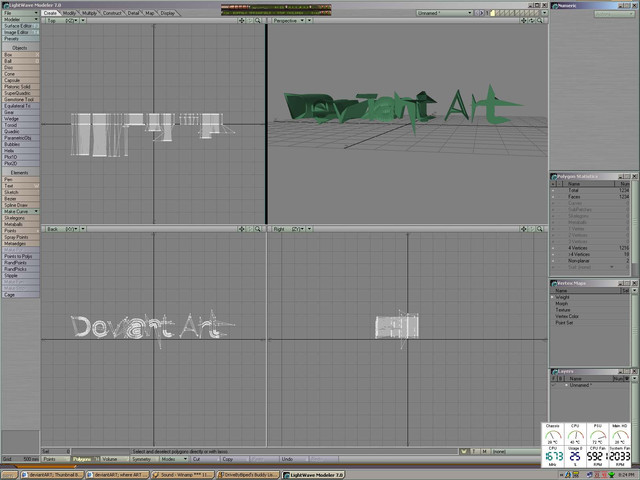
Task: Toggle the M vertex map button
Action: click(484, 451)
